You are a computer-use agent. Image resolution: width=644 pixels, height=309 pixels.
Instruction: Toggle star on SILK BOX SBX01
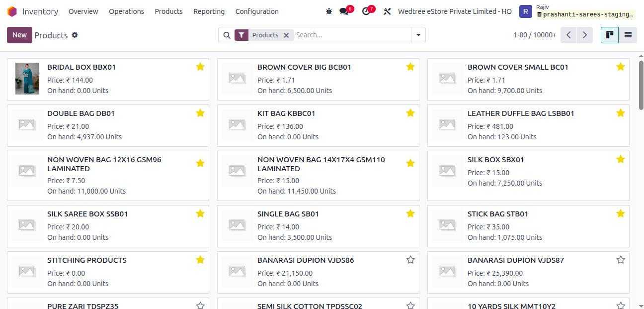tap(621, 159)
